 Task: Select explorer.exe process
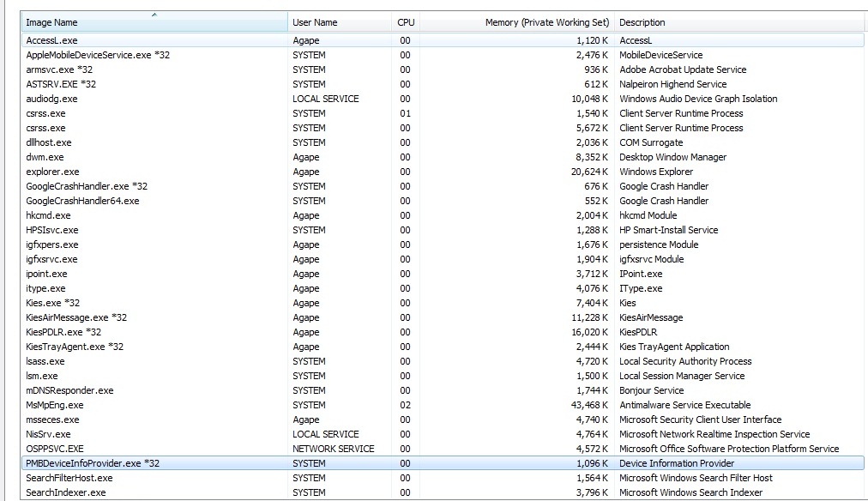pyautogui.click(x=443, y=172)
